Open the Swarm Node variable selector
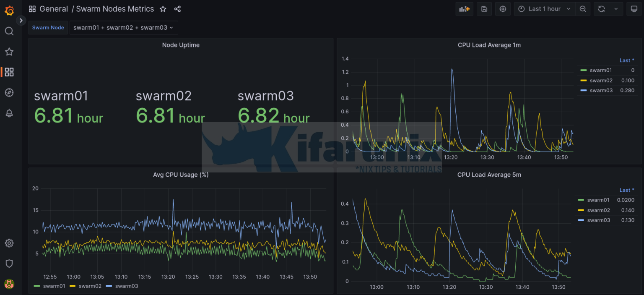 [x=124, y=27]
